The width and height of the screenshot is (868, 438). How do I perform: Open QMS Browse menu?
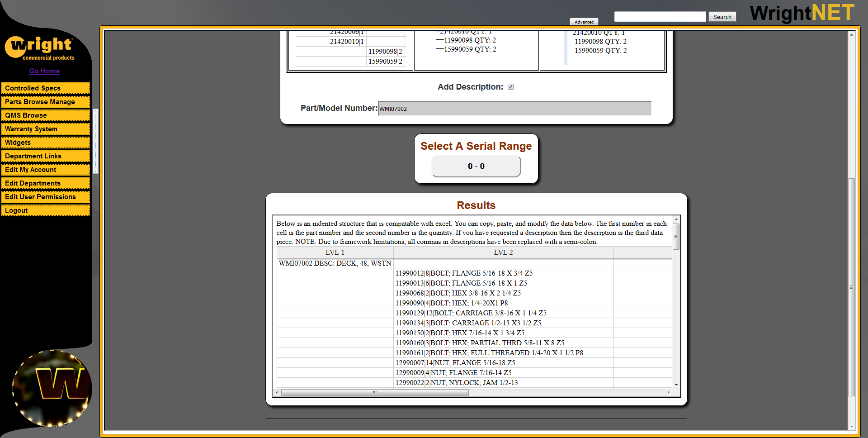point(46,115)
